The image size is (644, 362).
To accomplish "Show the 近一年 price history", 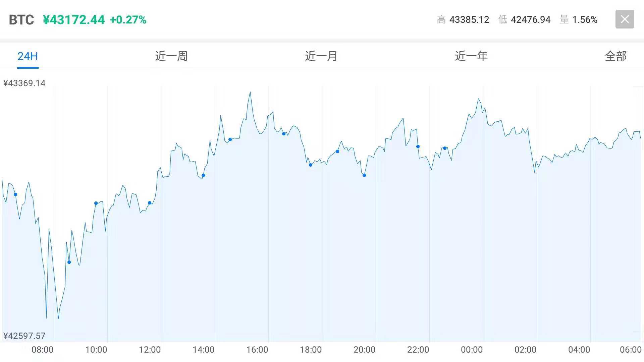I will coord(471,56).
